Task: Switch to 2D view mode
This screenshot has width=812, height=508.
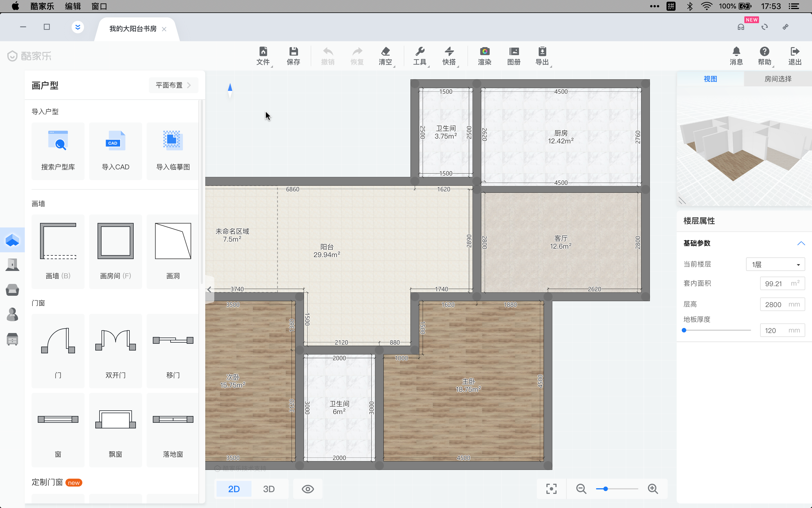Action: [234, 489]
